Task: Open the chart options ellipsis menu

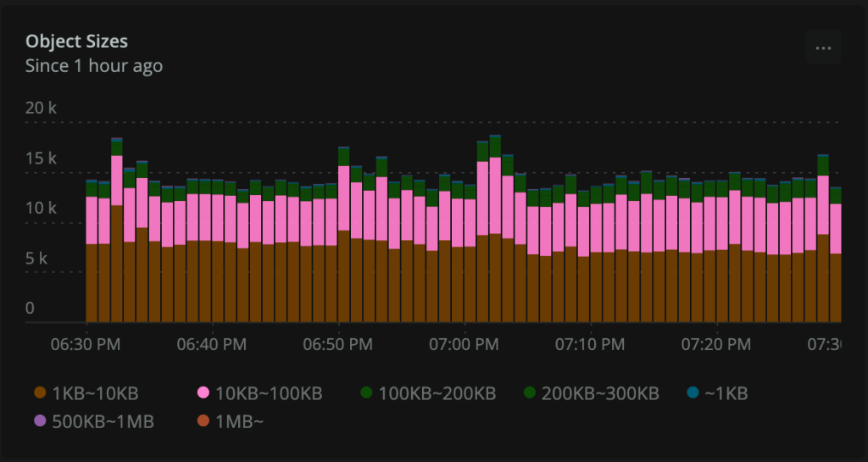Action: coord(823,48)
